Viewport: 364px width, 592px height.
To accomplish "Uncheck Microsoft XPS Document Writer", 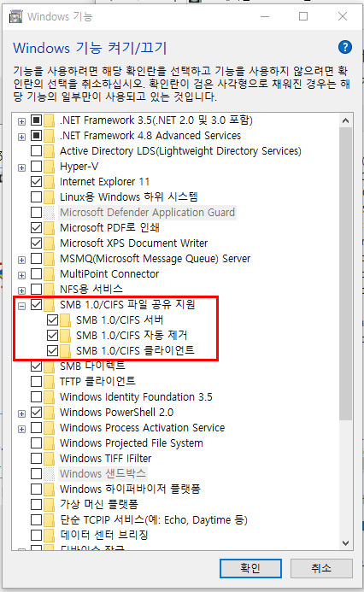I will [x=36, y=243].
